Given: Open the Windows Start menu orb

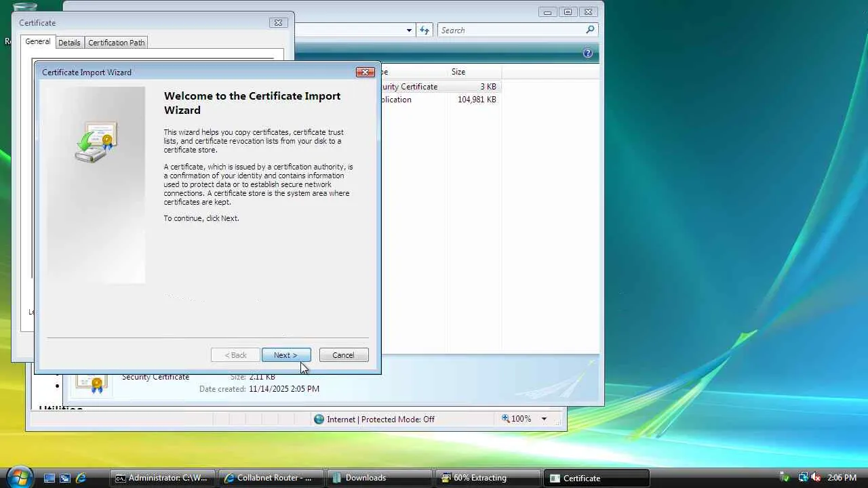Looking at the screenshot, I should tap(19, 476).
